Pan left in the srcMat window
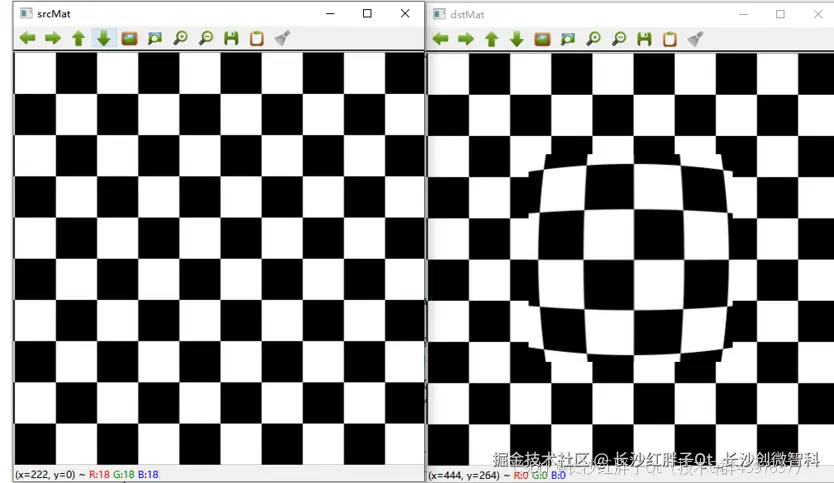Viewport: 834px width, 483px height. 28,38
